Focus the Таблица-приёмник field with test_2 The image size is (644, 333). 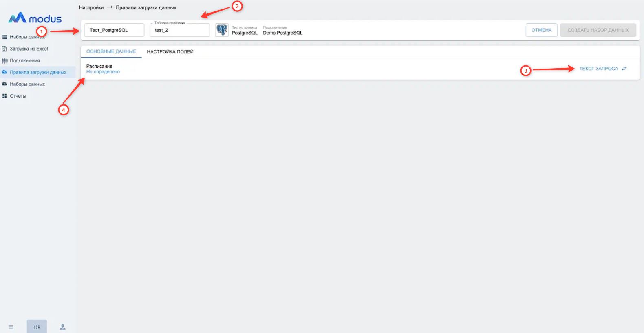(179, 31)
